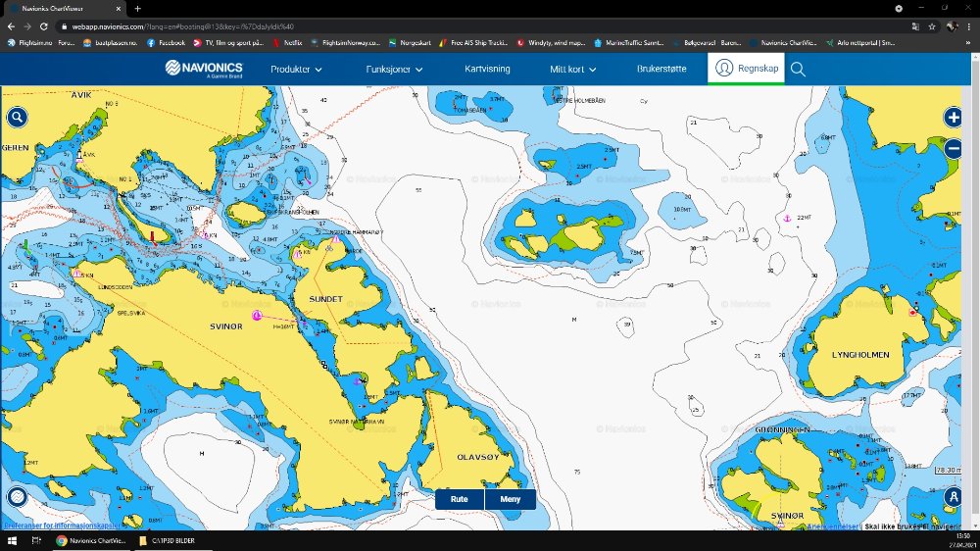Viewport: 980px width, 551px height.
Task: Open the Netflix bookmark
Action: click(x=287, y=42)
